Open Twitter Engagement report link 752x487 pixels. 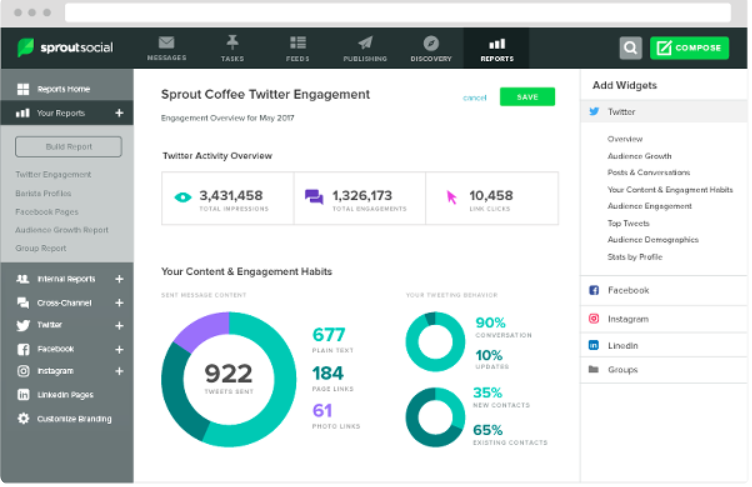(x=53, y=175)
